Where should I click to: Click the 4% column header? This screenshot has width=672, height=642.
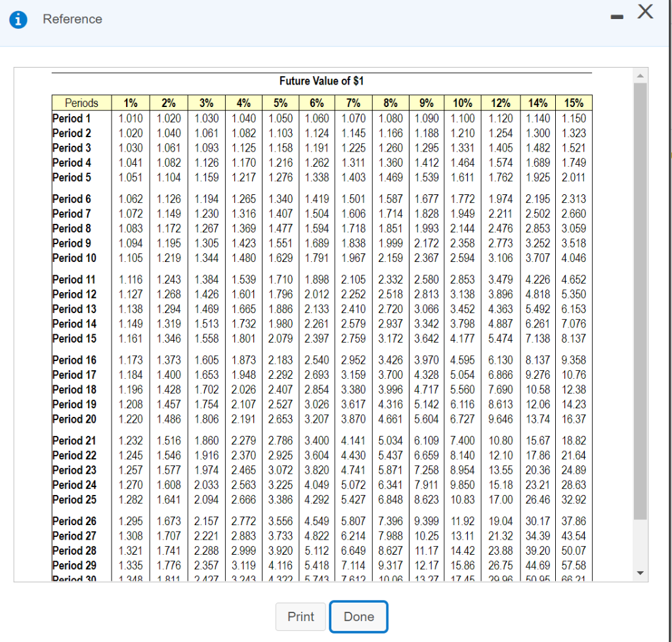click(x=243, y=103)
